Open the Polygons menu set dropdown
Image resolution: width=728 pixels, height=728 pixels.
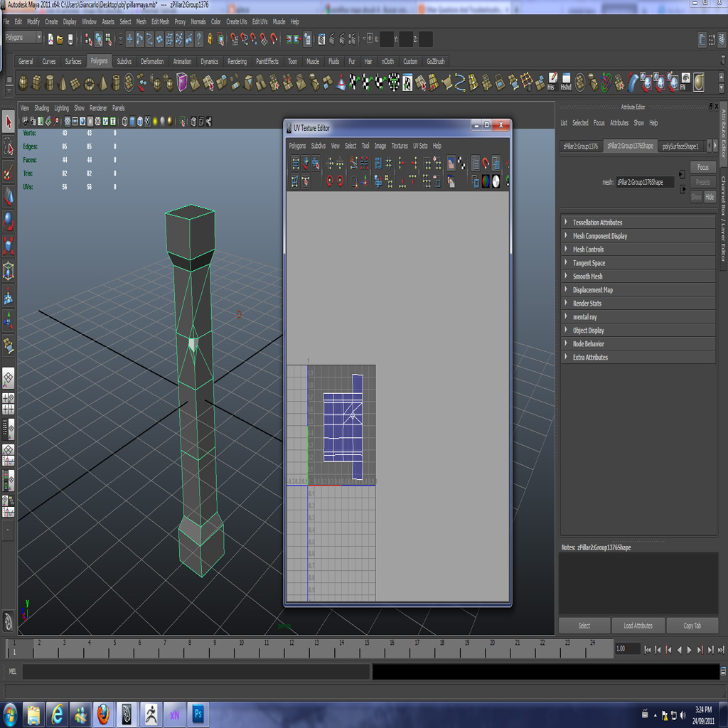[x=23, y=38]
